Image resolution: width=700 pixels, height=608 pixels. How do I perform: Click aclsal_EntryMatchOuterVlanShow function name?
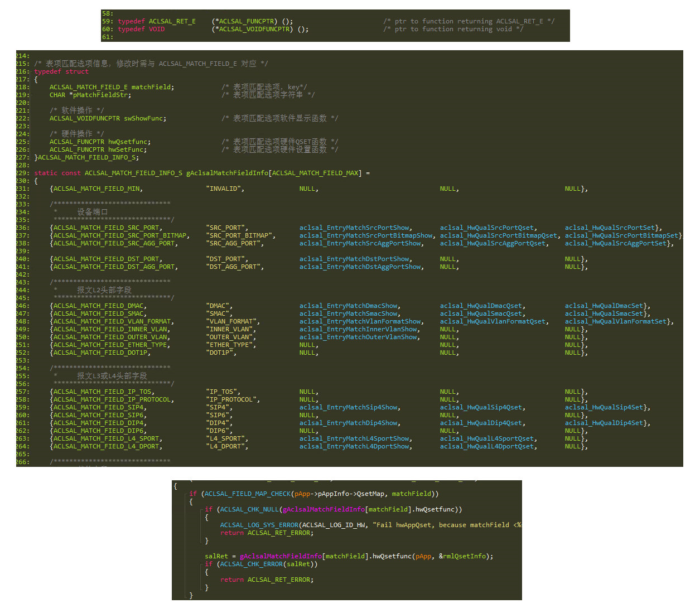(x=358, y=337)
